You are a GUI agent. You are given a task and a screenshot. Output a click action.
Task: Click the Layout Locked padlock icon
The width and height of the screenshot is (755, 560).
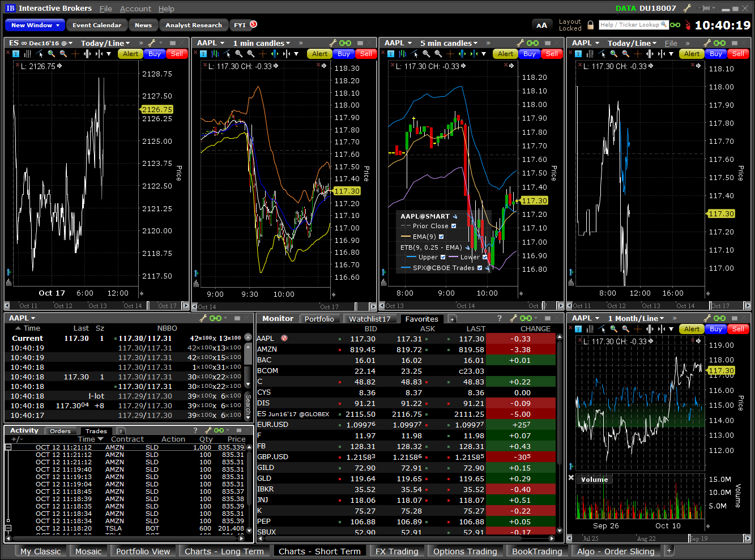point(590,25)
